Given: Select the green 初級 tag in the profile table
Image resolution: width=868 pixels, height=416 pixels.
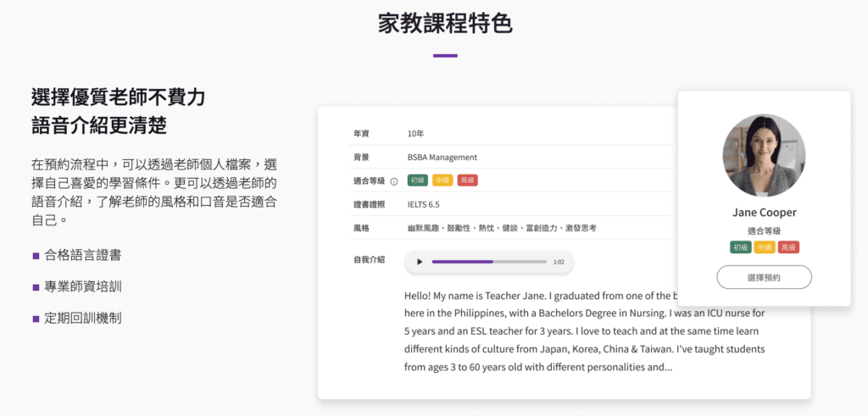Looking at the screenshot, I should click(x=417, y=180).
